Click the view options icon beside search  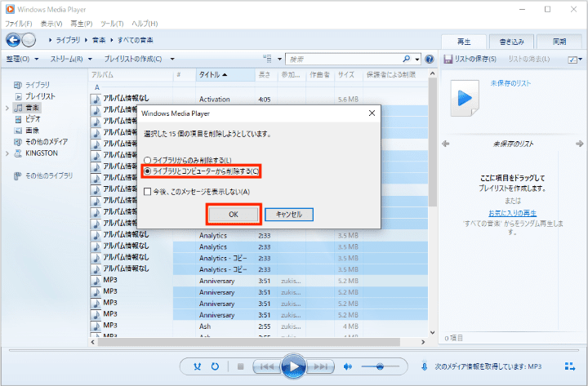coord(267,59)
